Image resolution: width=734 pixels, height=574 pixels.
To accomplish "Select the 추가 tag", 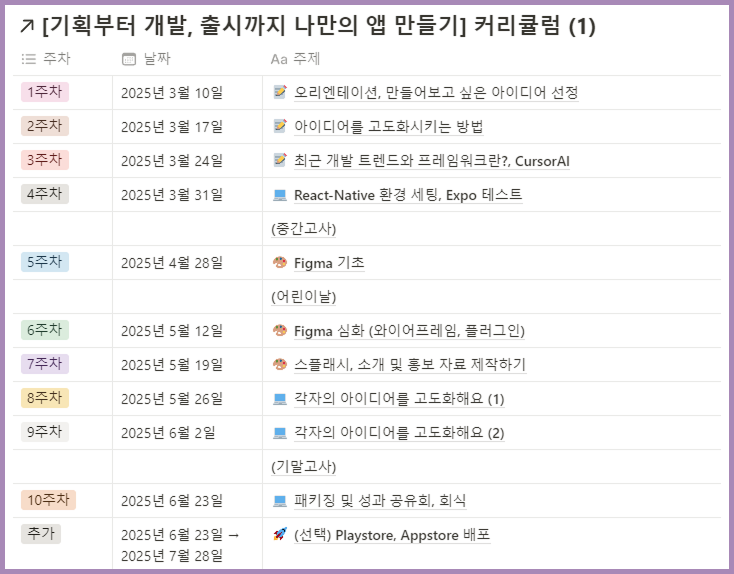I will (x=41, y=534).
